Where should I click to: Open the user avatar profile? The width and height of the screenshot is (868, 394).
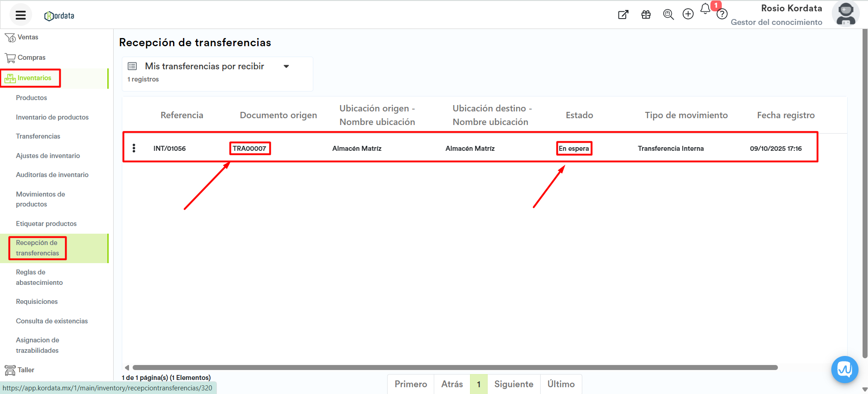pos(845,14)
